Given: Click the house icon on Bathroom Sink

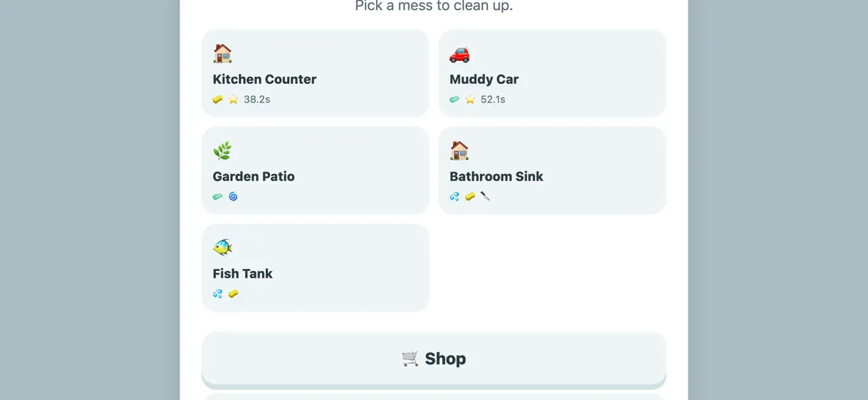Looking at the screenshot, I should pos(460,151).
